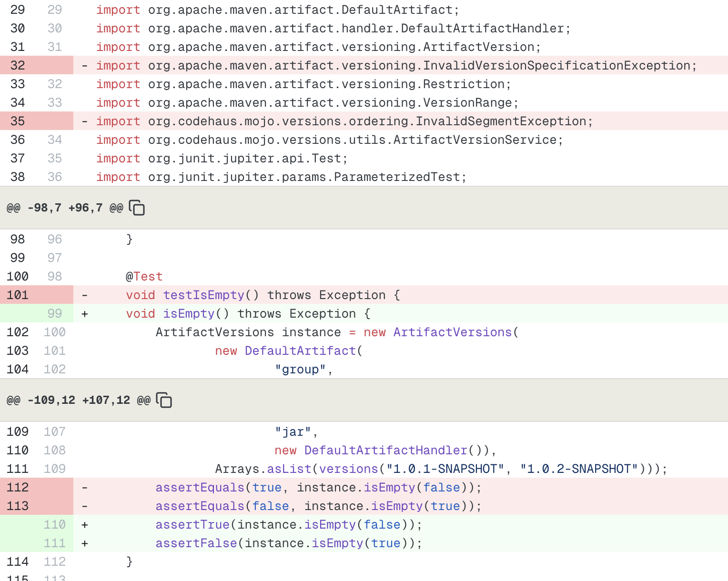This screenshot has width=728, height=581.
Task: Click the ArtifactVersionService import line
Action: [330, 140]
